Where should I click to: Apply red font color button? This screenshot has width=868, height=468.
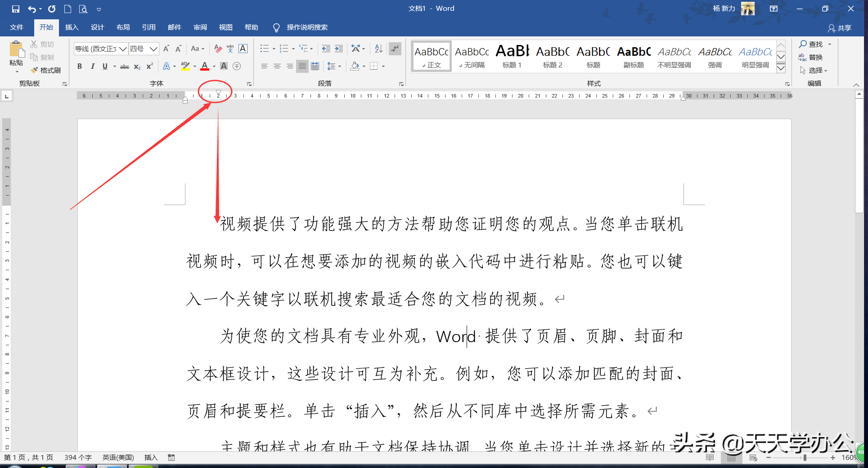[205, 66]
